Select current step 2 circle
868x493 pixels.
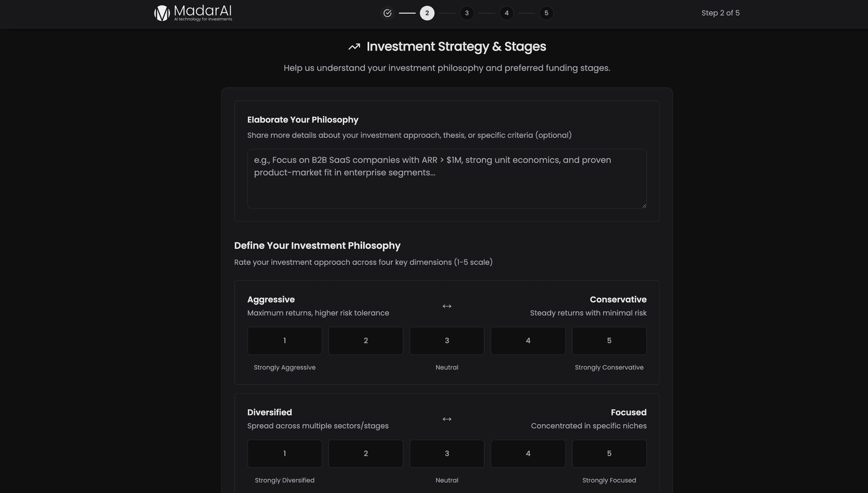click(427, 13)
